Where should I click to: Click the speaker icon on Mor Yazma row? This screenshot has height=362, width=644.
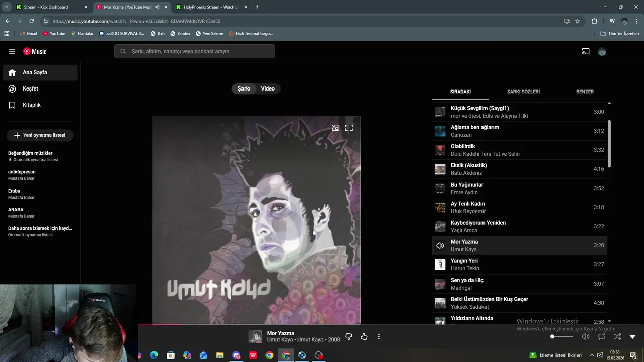440,245
